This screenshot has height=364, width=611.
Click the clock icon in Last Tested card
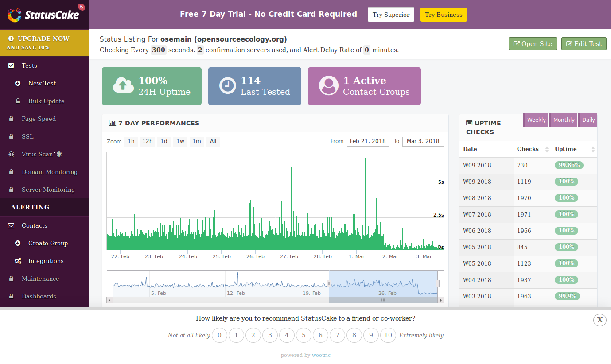[x=228, y=85]
